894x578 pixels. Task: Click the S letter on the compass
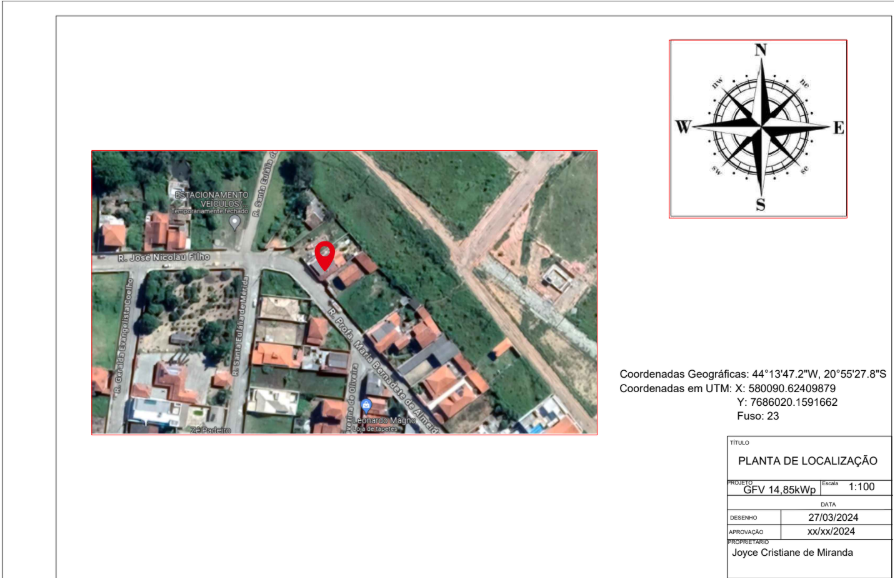[760, 205]
